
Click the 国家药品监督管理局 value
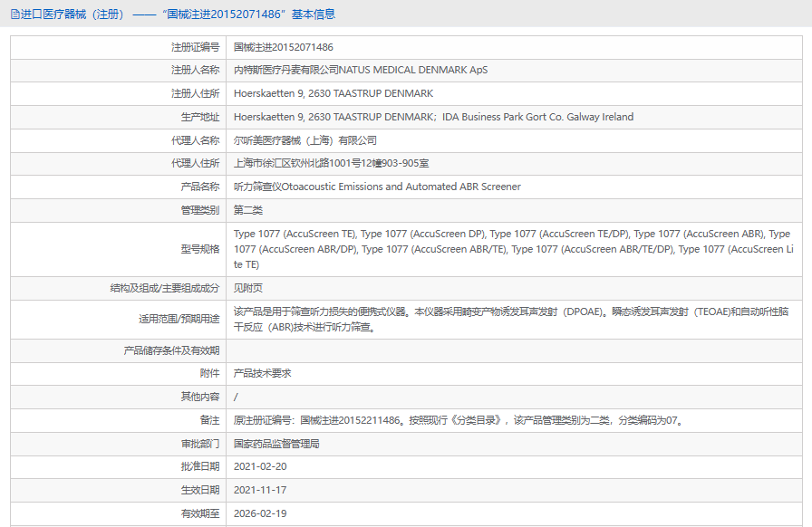point(276,444)
